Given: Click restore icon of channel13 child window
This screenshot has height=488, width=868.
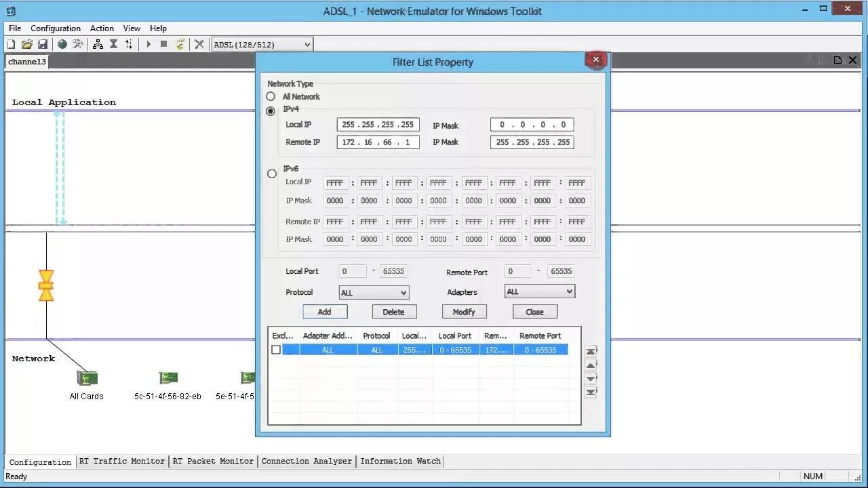Looking at the screenshot, I should [x=837, y=60].
